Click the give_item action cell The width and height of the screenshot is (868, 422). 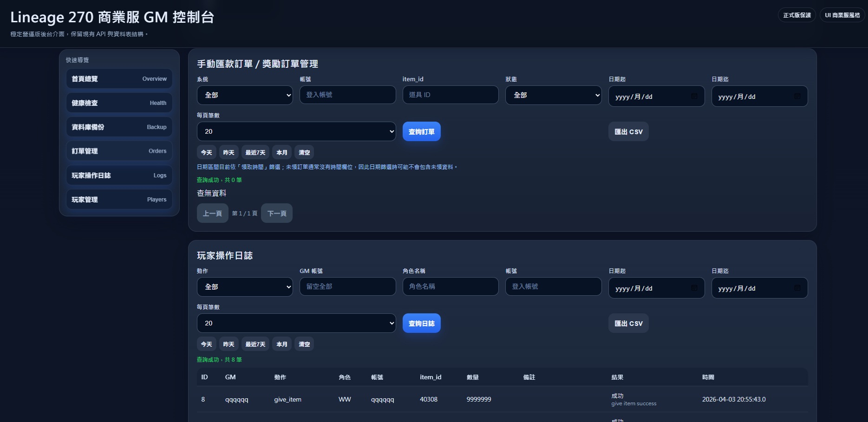click(x=287, y=399)
